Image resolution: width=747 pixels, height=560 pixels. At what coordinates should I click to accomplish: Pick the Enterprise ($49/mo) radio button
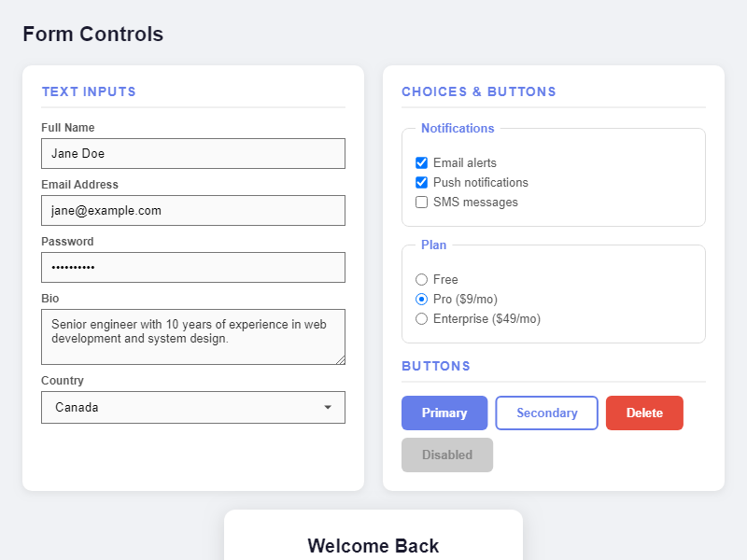coord(422,319)
